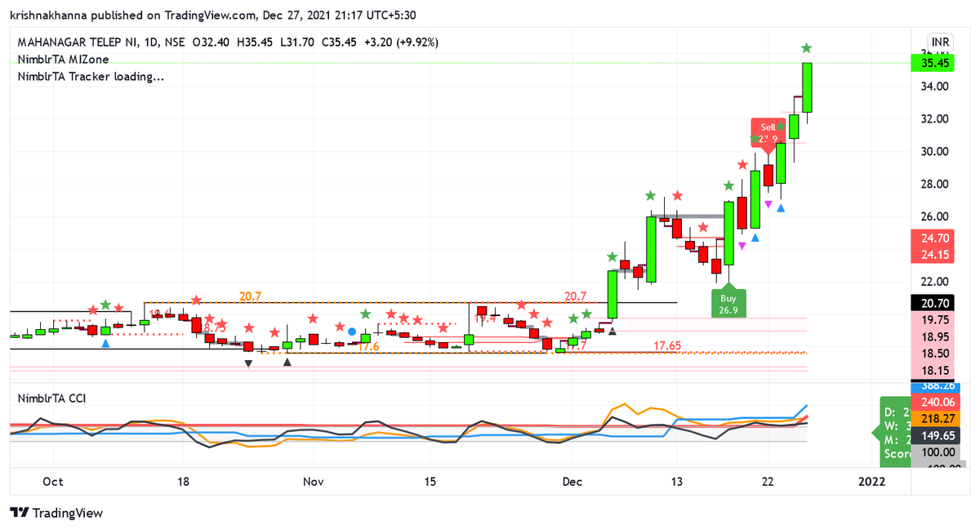Click the red 218.27 CCI value label

[934, 418]
